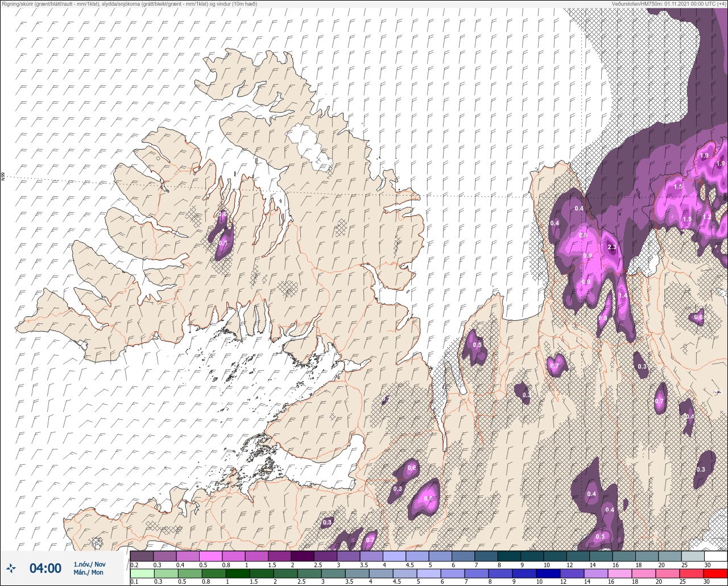Image resolution: width=728 pixels, height=586 pixels.
Task: Select the snow legend swatch starting at 0.2
Action: coord(142,556)
